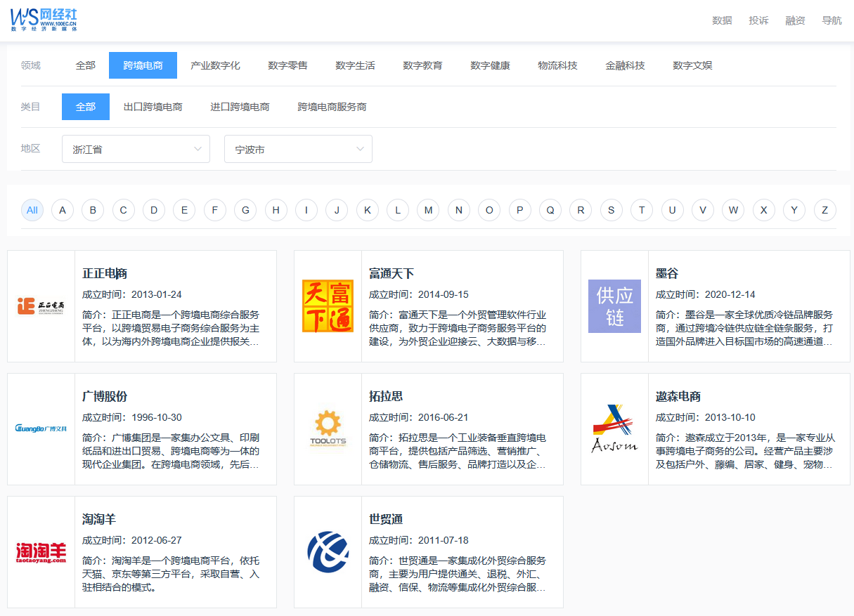Select the 出口跨境电商 category tab
Image resolution: width=854 pixels, height=616 pixels.
coord(153,107)
